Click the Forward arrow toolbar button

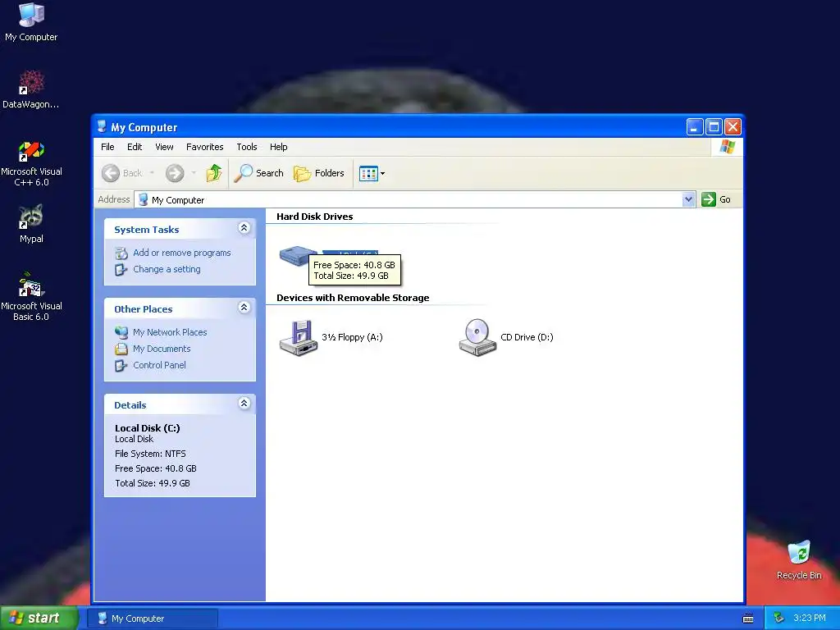(175, 173)
